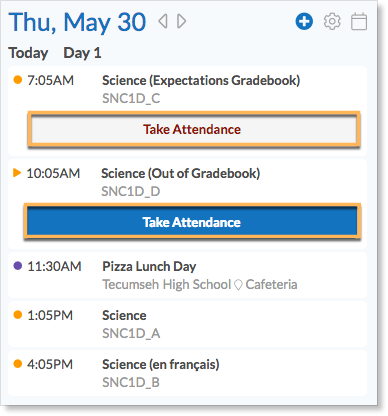This screenshot has height=416, width=388.
Task: Click the purple dot beside 11:30AM
Action: 18,266
